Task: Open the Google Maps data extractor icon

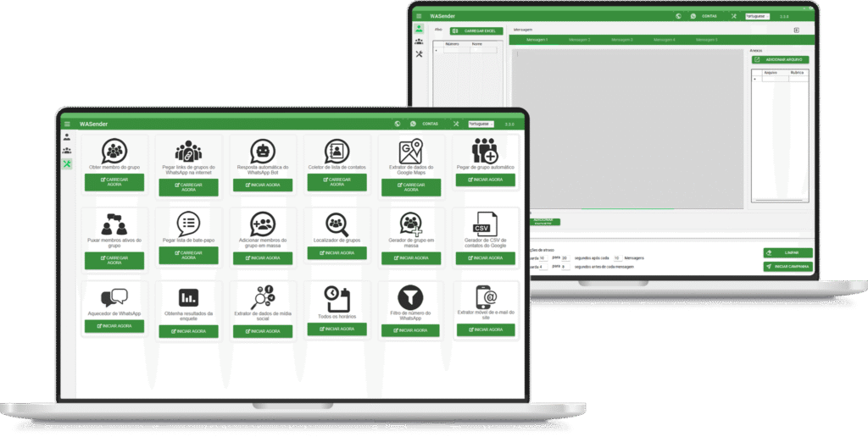Action: pos(411,152)
